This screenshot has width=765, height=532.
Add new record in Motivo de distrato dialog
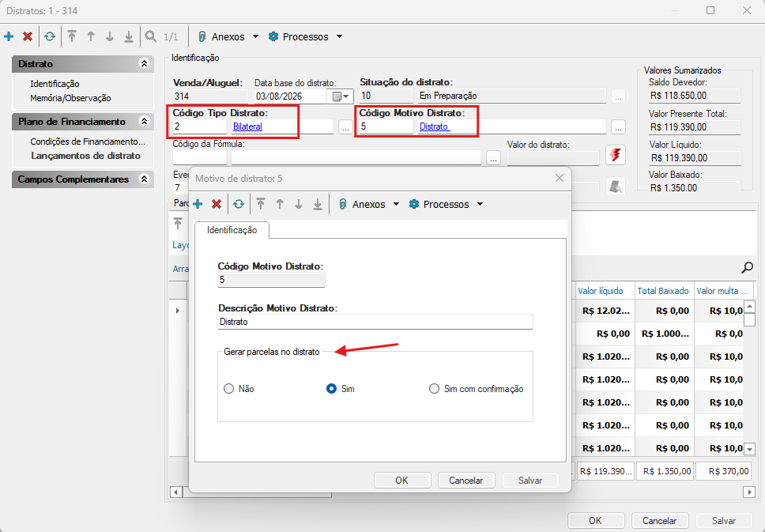tap(198, 204)
